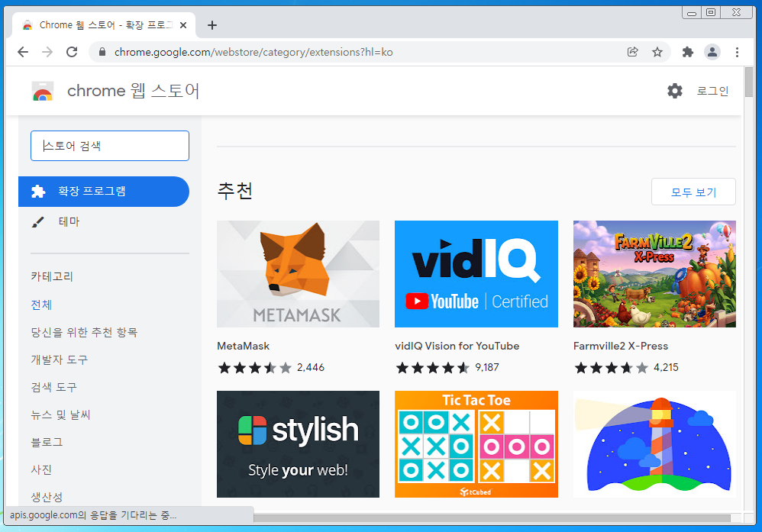This screenshot has width=762, height=532.
Task: Select 확장 프로그램 in sidebar
Action: pos(104,192)
